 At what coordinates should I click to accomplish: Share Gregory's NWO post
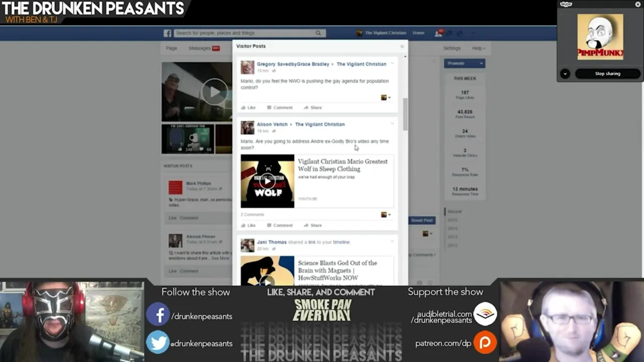(x=313, y=108)
